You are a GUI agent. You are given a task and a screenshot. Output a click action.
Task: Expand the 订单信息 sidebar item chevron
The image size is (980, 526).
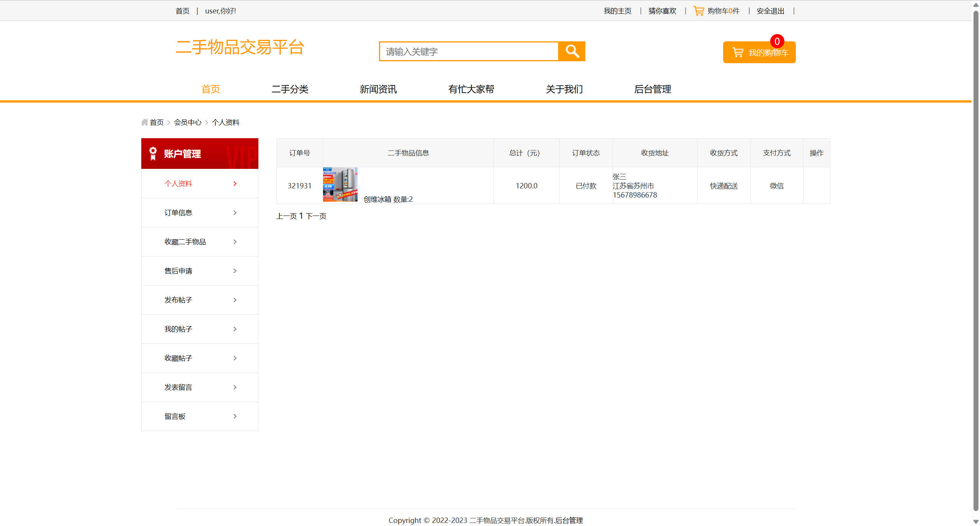(235, 212)
